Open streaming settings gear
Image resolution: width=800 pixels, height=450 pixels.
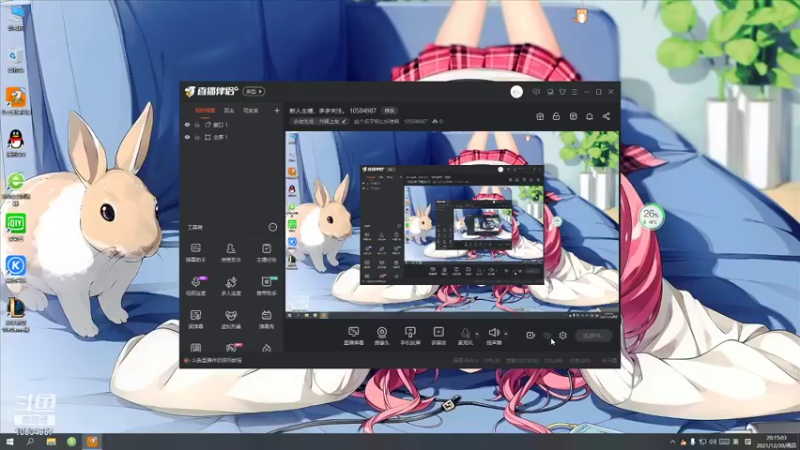click(x=563, y=335)
